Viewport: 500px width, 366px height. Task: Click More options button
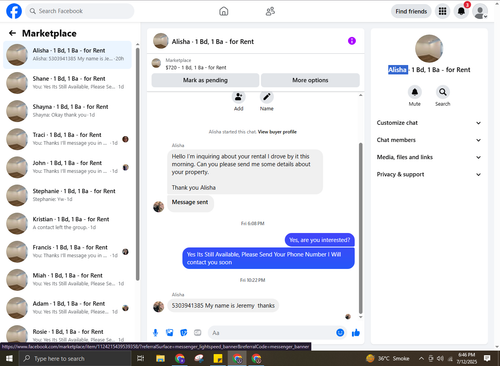pos(310,80)
